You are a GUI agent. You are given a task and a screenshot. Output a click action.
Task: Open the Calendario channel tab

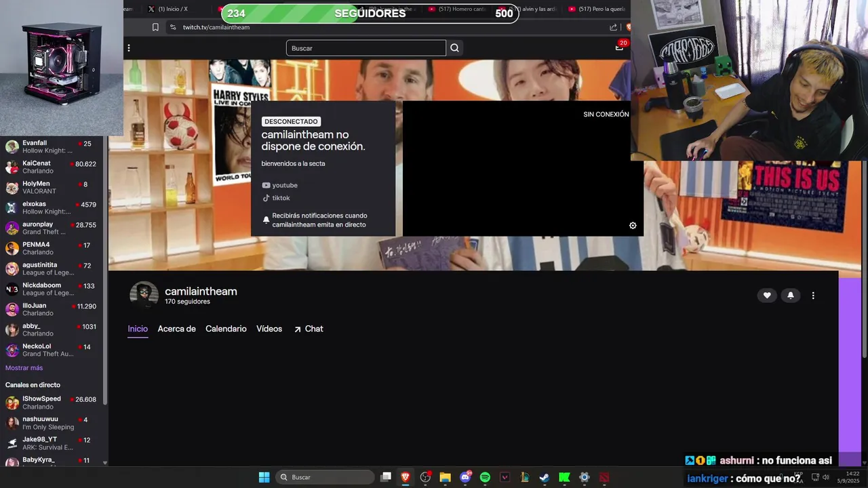226,329
